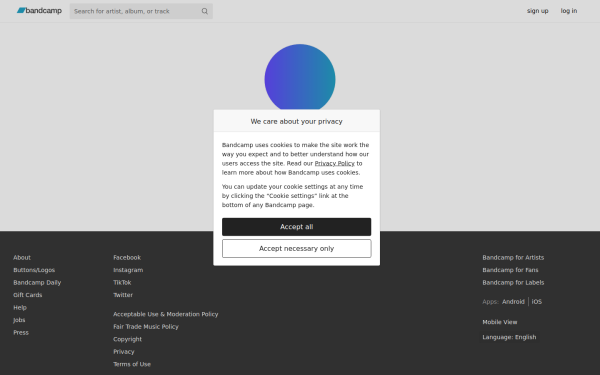The width and height of the screenshot is (600, 375).
Task: Visit Bandcamp Daily
Action: [x=37, y=282]
